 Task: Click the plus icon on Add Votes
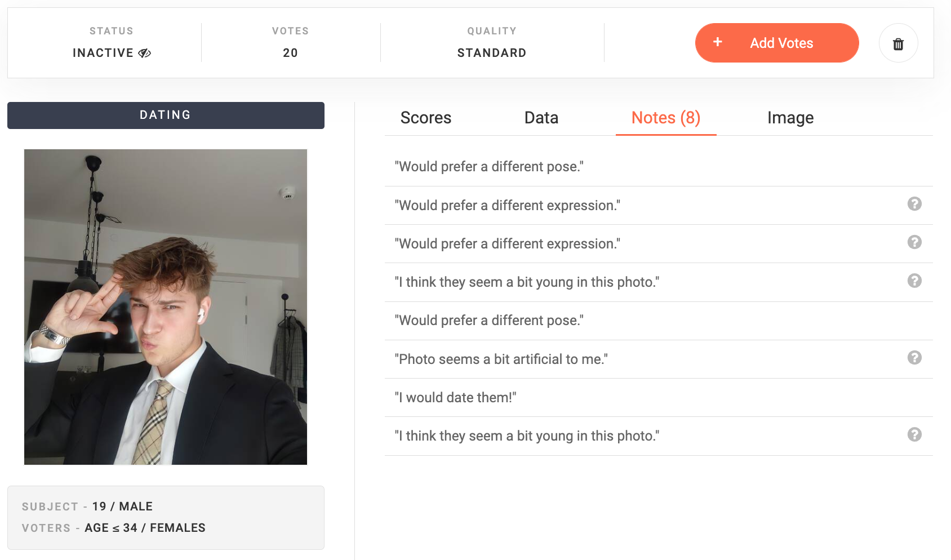point(717,42)
